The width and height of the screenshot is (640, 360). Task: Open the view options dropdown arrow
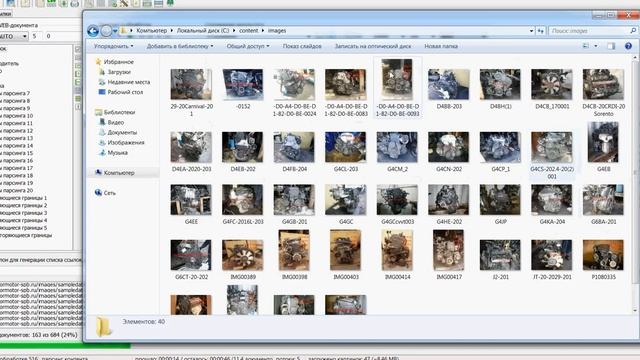coord(596,46)
